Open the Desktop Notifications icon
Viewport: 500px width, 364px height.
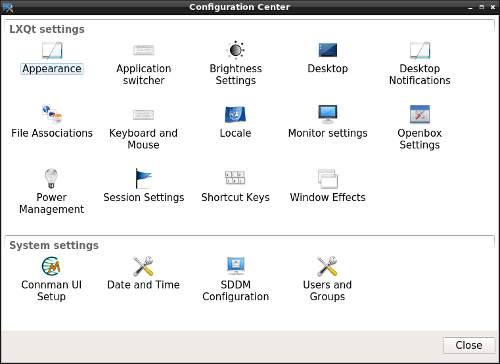[420, 50]
